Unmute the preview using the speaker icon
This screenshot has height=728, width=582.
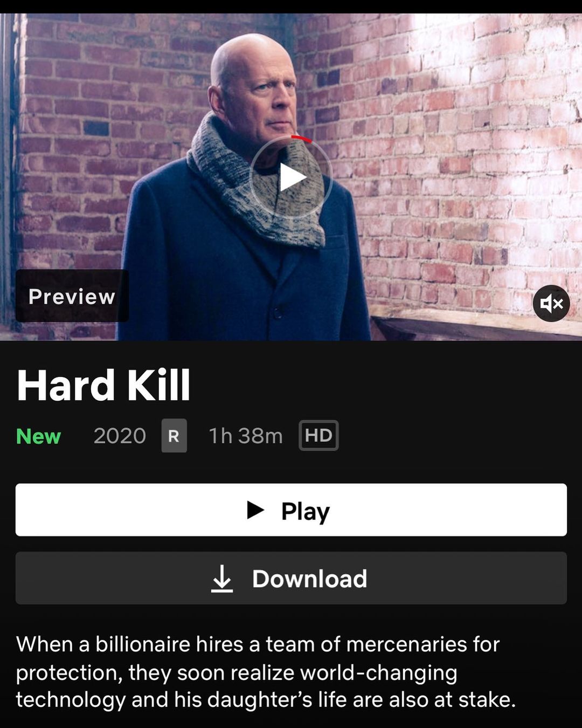(551, 304)
